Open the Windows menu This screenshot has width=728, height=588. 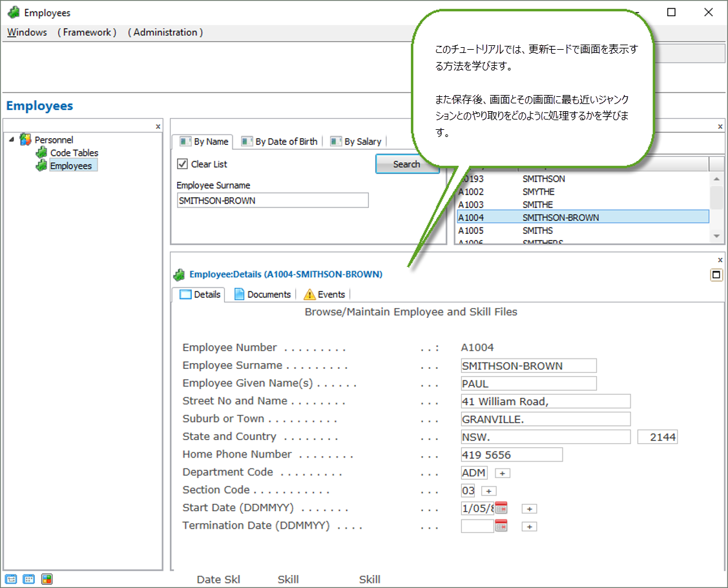pyautogui.click(x=27, y=32)
